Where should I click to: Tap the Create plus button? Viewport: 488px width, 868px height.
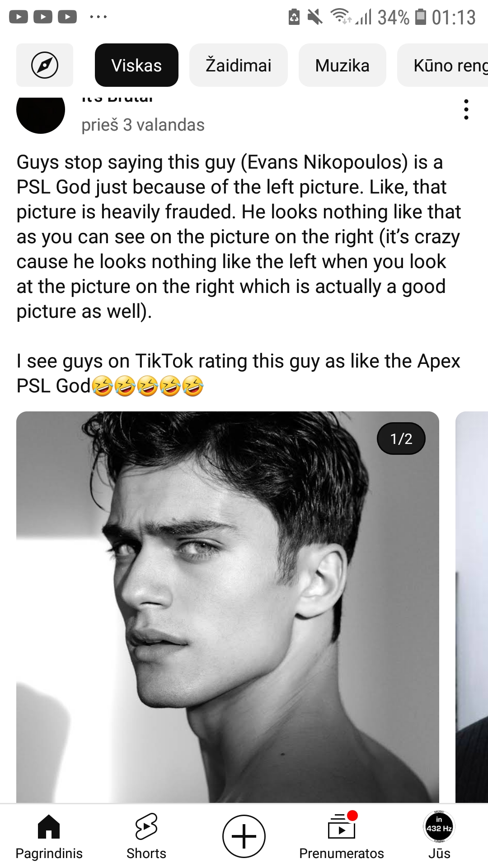coord(244,836)
